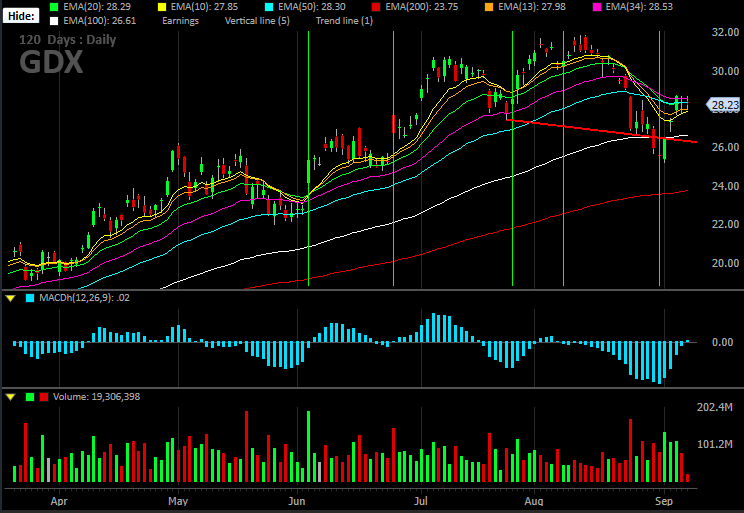Hide the Earnings overlay
This screenshot has width=744, height=513.
point(180,21)
